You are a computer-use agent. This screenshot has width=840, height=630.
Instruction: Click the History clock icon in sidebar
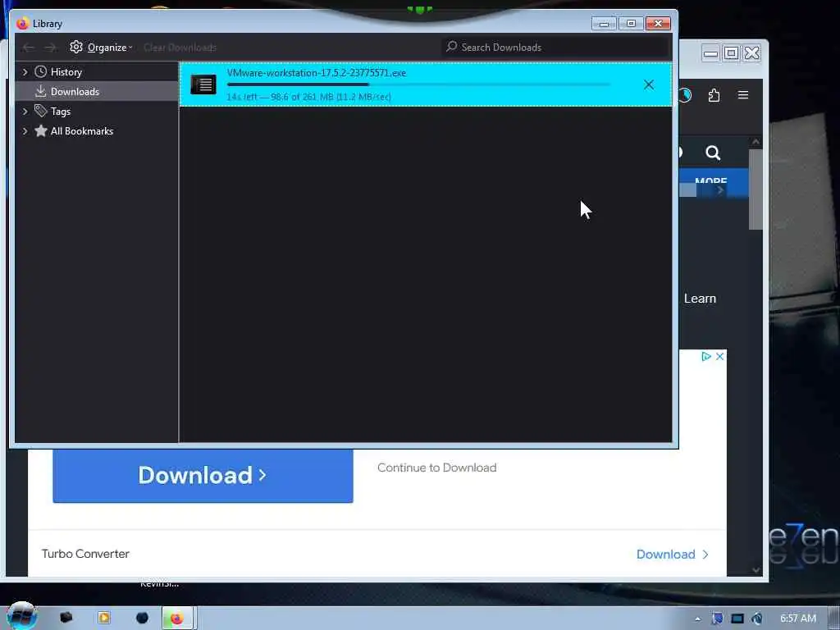pos(41,72)
